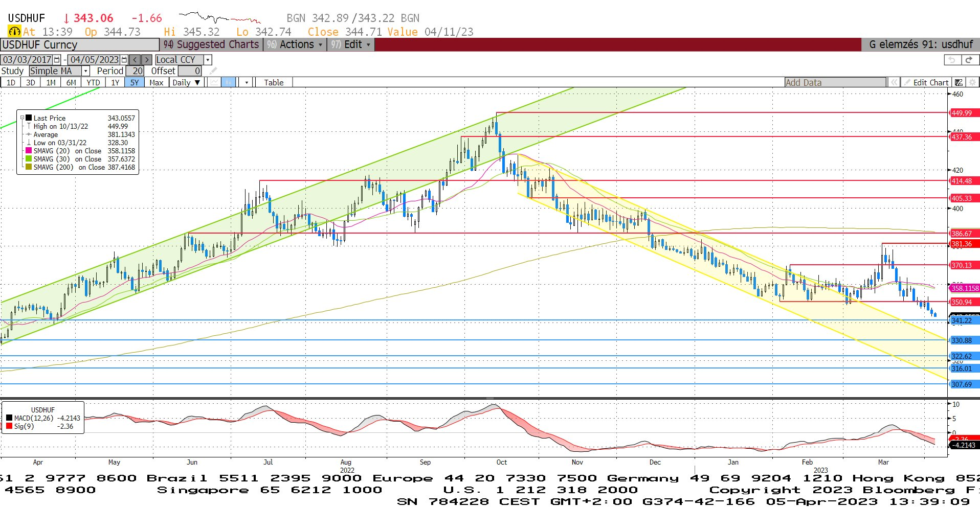The image size is (980, 530).
Task: Click the 405.33 red level label
Action: pos(964,198)
